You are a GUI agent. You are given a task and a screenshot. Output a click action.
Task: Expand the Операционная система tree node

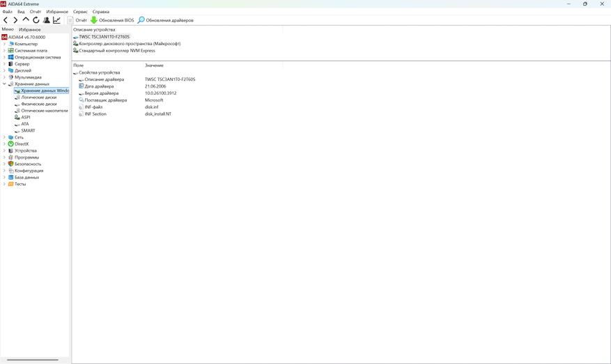tap(4, 57)
